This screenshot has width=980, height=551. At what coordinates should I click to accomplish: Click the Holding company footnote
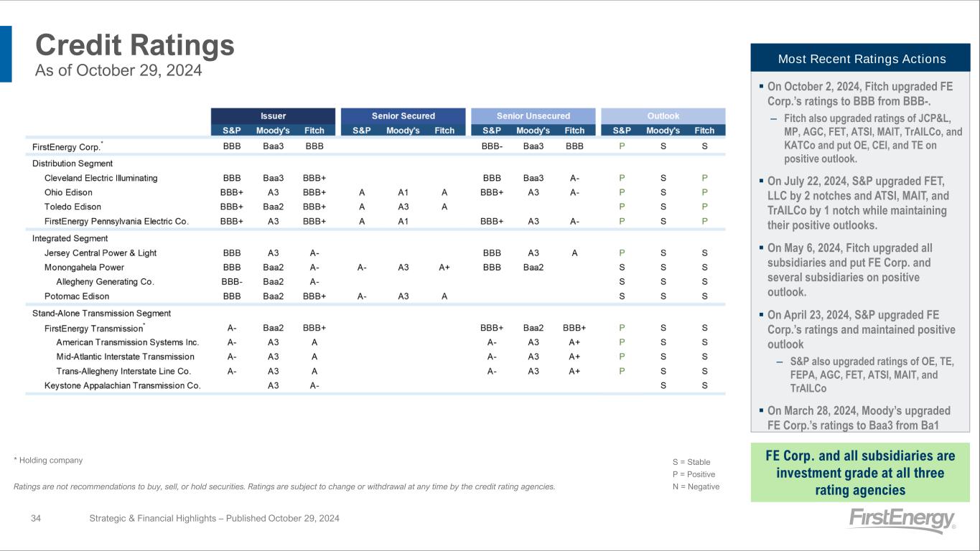pyautogui.click(x=48, y=461)
